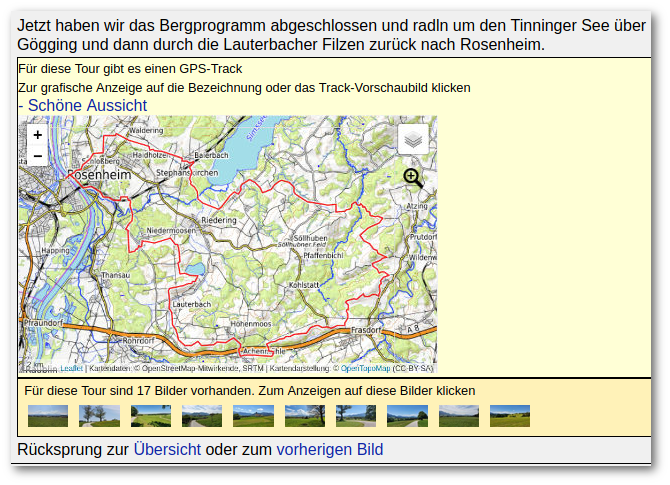Open the map layers selector icon
The height and width of the screenshot is (485, 670).
click(x=413, y=139)
